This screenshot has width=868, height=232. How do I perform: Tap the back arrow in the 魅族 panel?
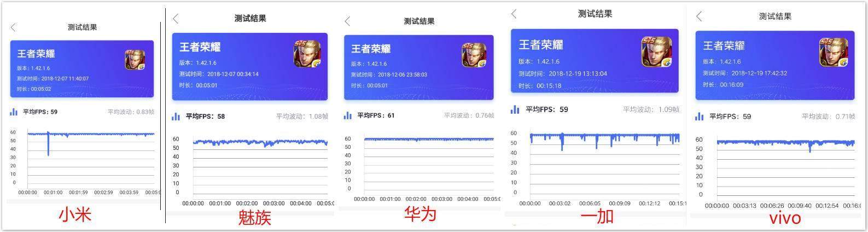point(176,19)
